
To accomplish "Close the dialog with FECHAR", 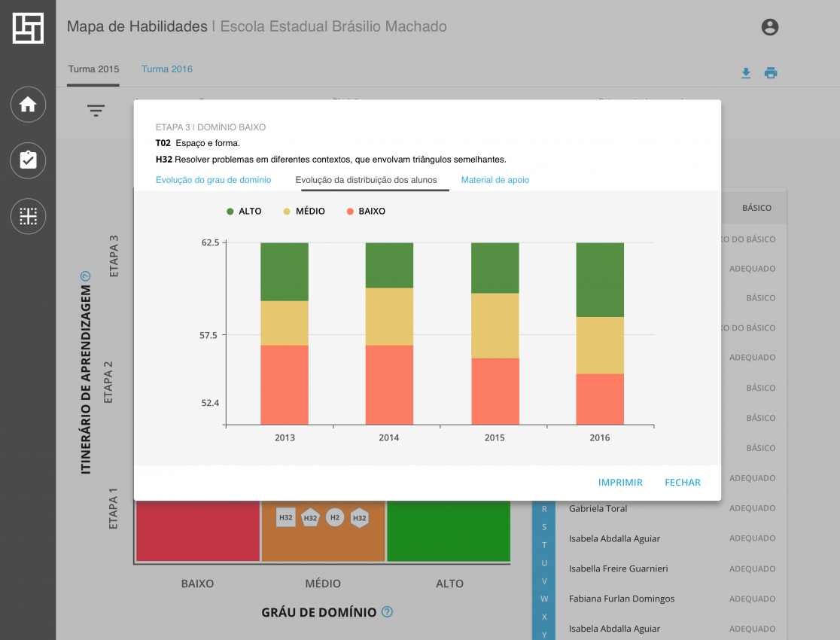I will click(682, 483).
